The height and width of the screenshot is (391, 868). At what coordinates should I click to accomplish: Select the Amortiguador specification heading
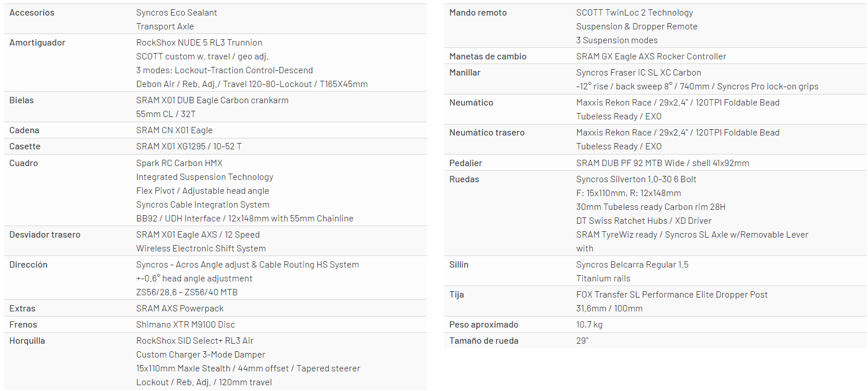pos(37,43)
